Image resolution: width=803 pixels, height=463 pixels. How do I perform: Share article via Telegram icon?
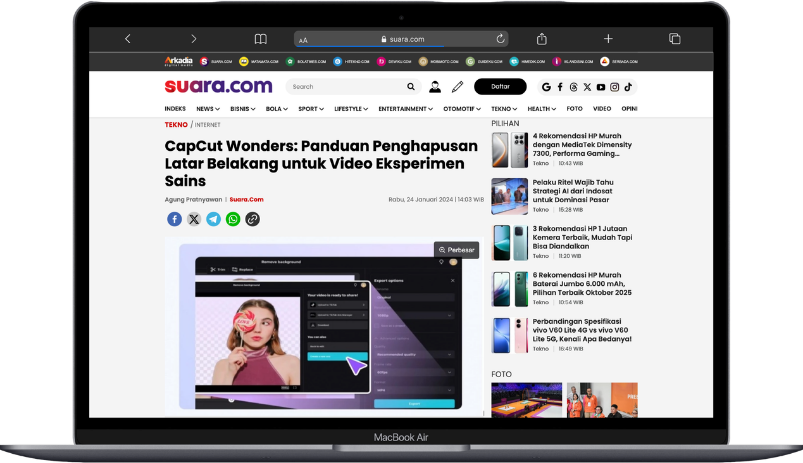(x=213, y=219)
